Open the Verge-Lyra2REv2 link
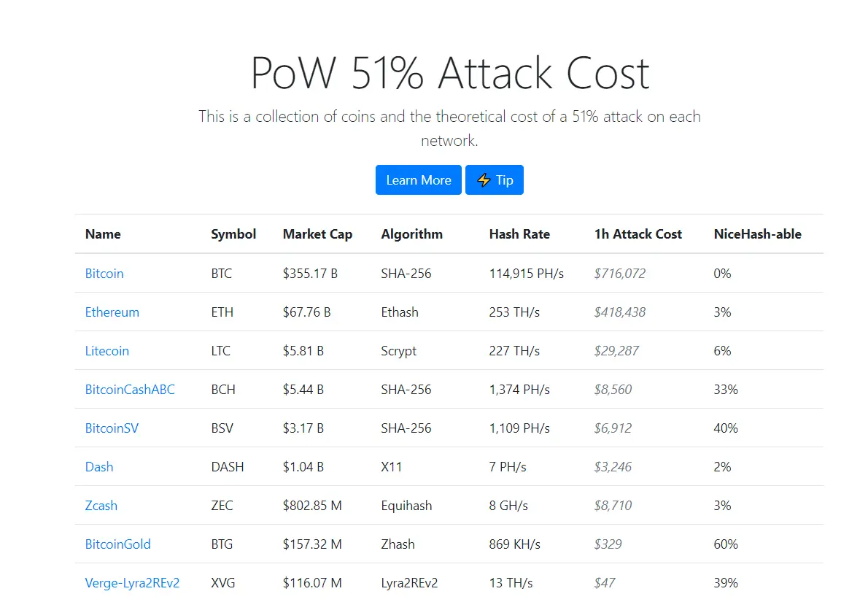Screen dimensions: 868x602 coord(132,583)
